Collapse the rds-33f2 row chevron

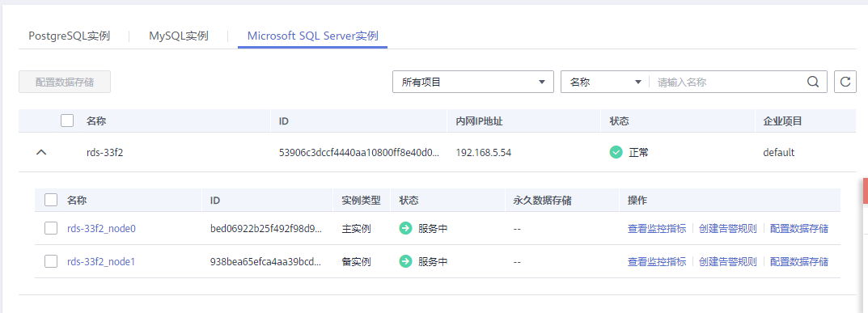click(41, 153)
